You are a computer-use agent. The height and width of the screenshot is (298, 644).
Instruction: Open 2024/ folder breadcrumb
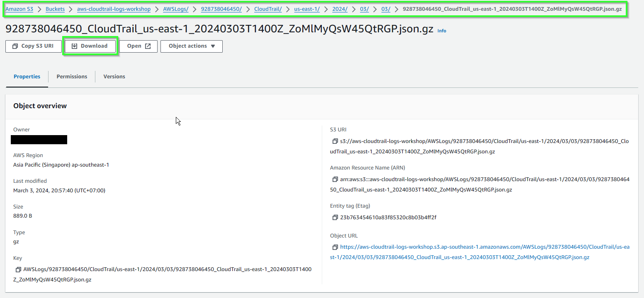point(340,9)
